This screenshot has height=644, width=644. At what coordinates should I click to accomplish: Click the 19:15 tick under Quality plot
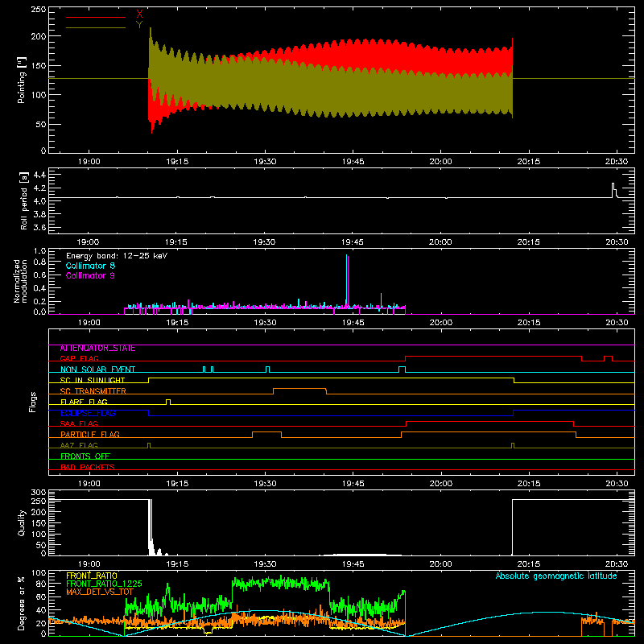[x=177, y=564]
